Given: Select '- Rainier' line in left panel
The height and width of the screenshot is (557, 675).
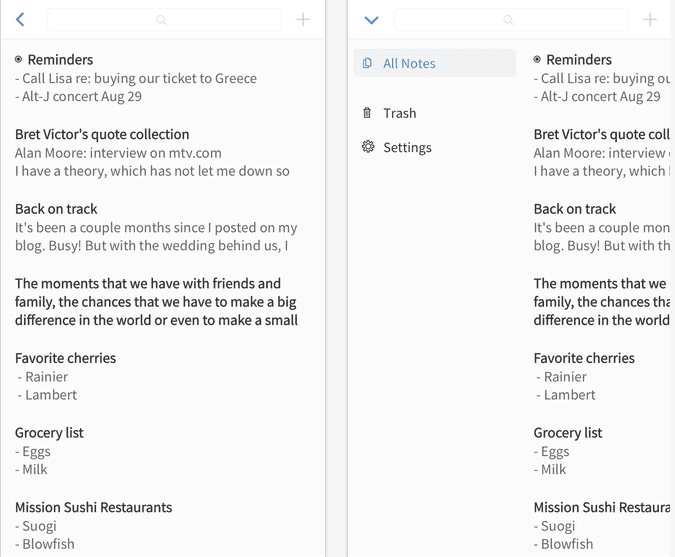Looking at the screenshot, I should coord(43,377).
